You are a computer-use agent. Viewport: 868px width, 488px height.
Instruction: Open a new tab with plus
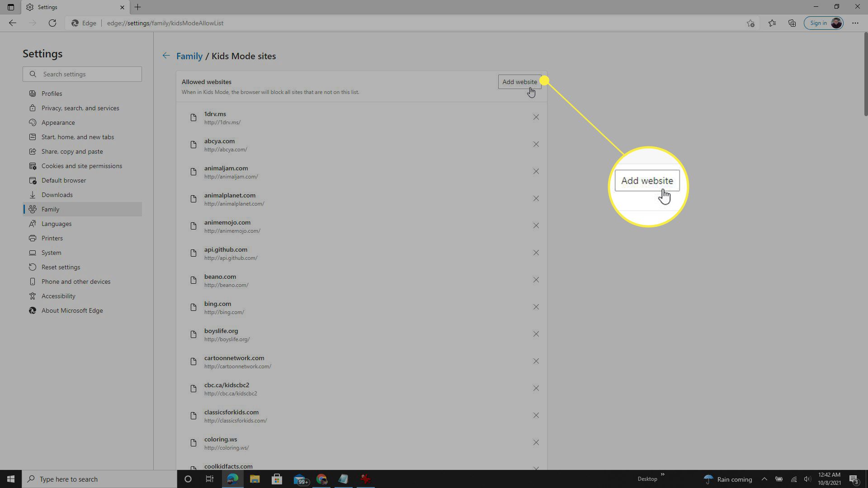137,7
